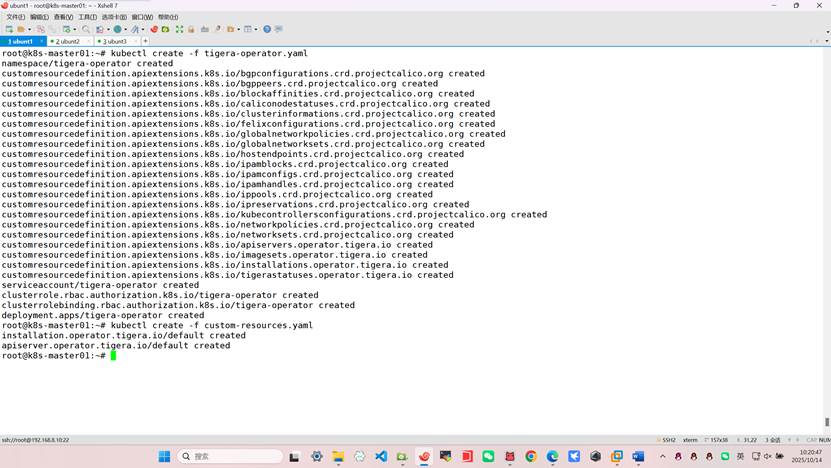Open Microsoft Word from taskbar
The image size is (831, 468).
638,456
